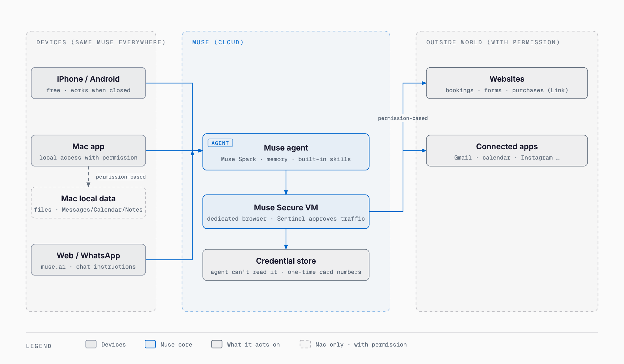Click the 'Muse core' legend text
This screenshot has height=364, width=624.
pos(176,345)
